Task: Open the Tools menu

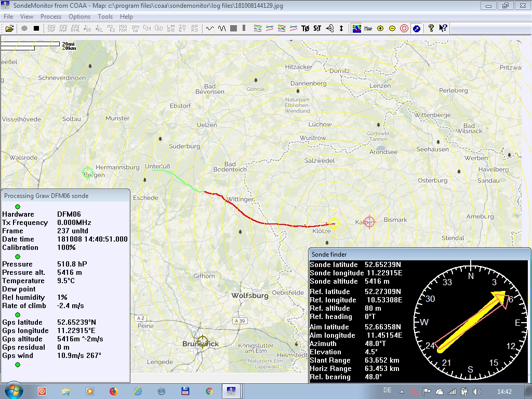Action: pos(105,17)
